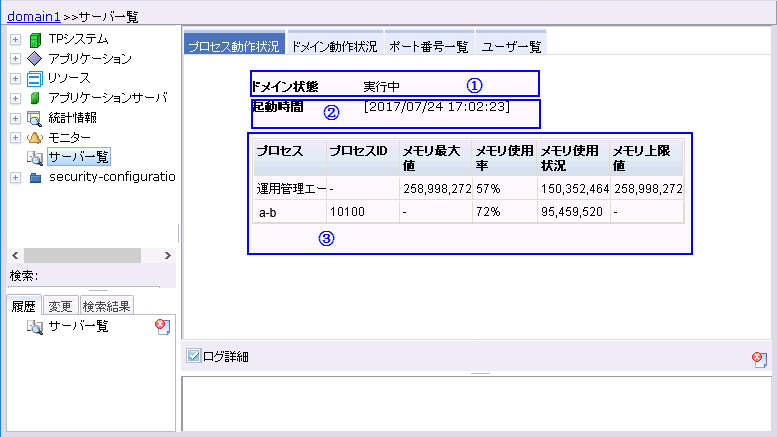The width and height of the screenshot is (777, 437).
Task: Expand the TPシステム tree node
Action: [x=15, y=40]
